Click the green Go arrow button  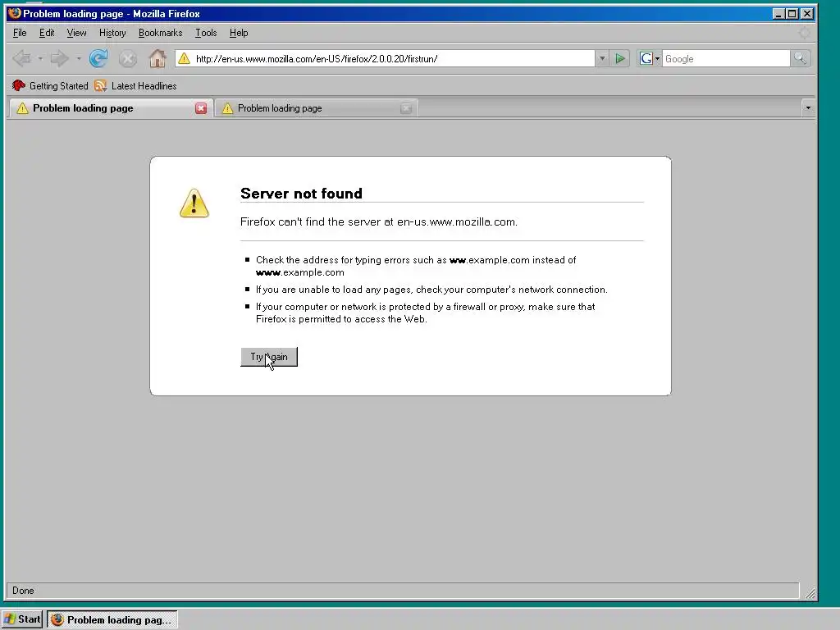point(620,58)
